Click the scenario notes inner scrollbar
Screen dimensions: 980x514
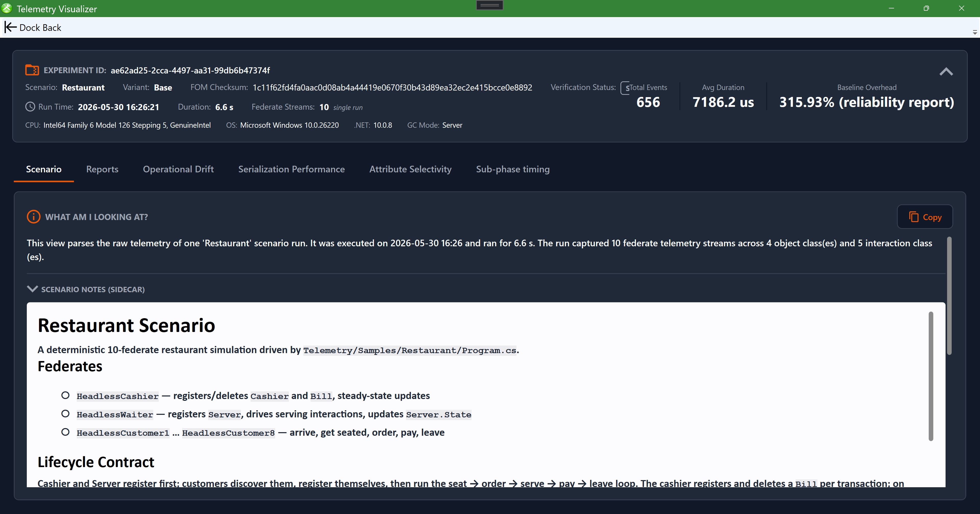click(931, 376)
